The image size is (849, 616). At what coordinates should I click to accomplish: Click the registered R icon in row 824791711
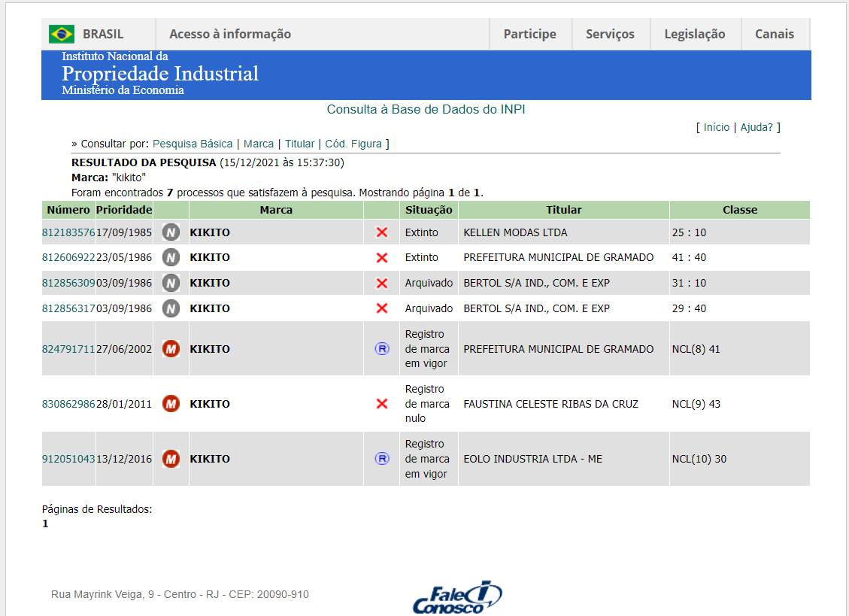pos(382,349)
